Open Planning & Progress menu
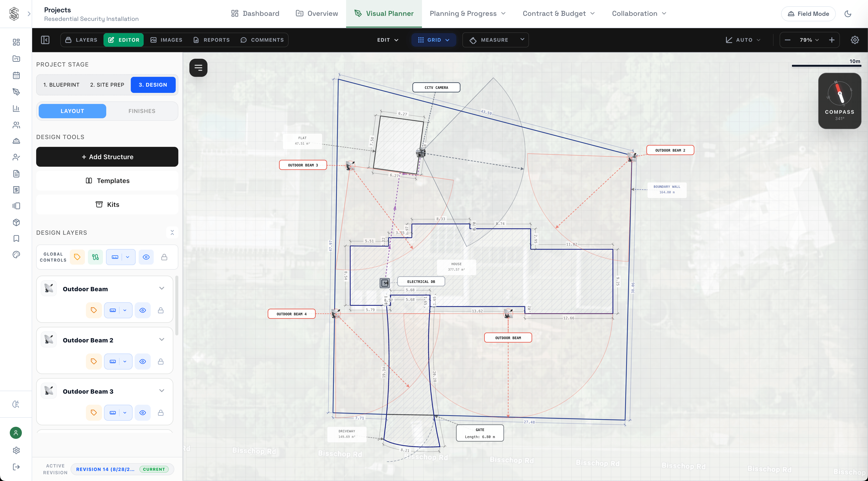 (x=467, y=14)
